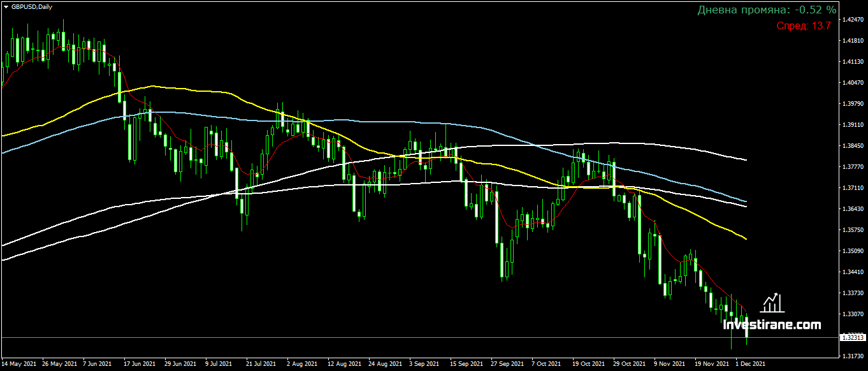Click the 1.42470 price axis label
The image size is (868, 371).
point(852,20)
